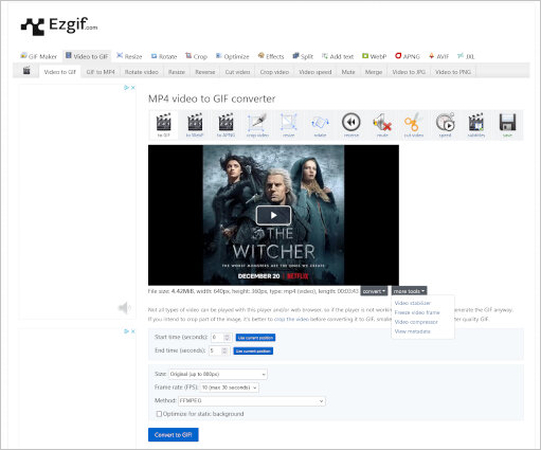Select the 'to WebP' clapperboard tool
The height and width of the screenshot is (450, 541).
[x=195, y=125]
